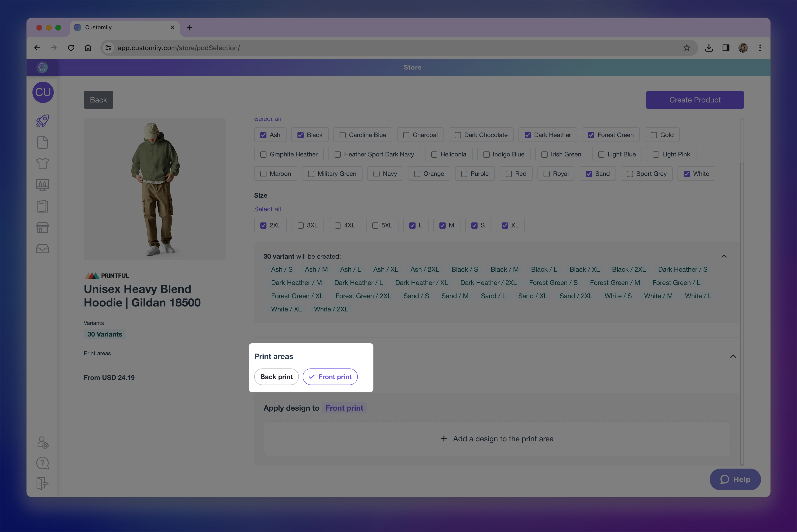Uncheck the Forest Green color
Viewport: 797px width, 532px height.
[591, 135]
